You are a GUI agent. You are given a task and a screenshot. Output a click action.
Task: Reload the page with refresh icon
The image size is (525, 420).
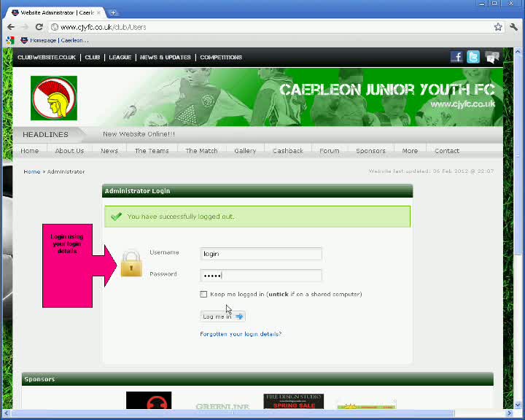tap(39, 27)
